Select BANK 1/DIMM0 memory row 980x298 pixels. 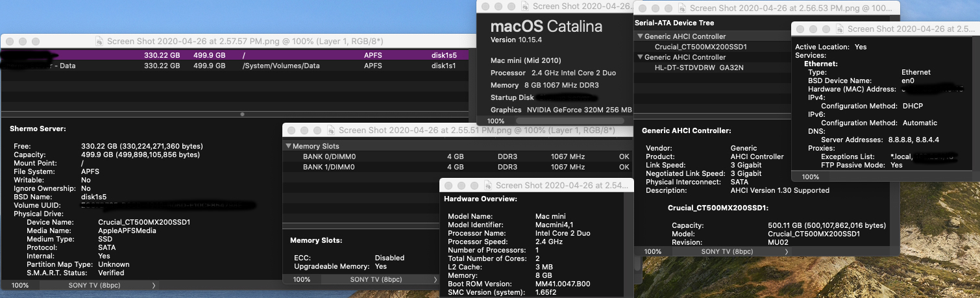458,167
